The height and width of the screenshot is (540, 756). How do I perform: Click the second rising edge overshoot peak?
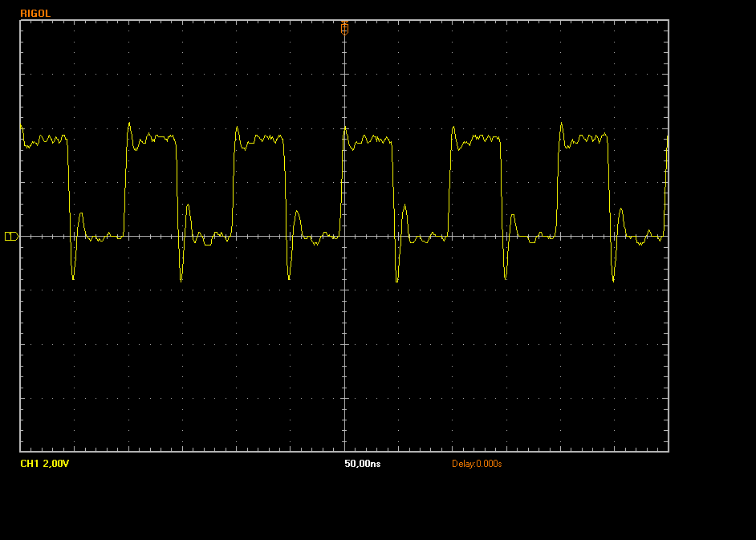coord(237,128)
